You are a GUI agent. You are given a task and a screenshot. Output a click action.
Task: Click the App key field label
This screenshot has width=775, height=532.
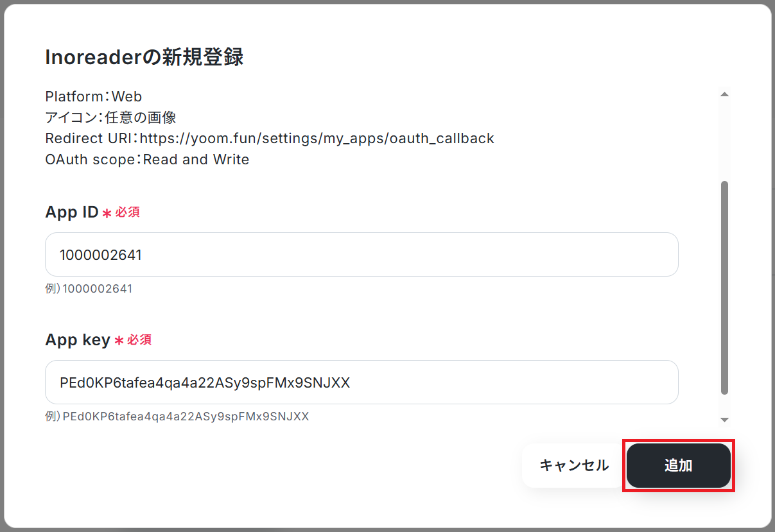(78, 340)
